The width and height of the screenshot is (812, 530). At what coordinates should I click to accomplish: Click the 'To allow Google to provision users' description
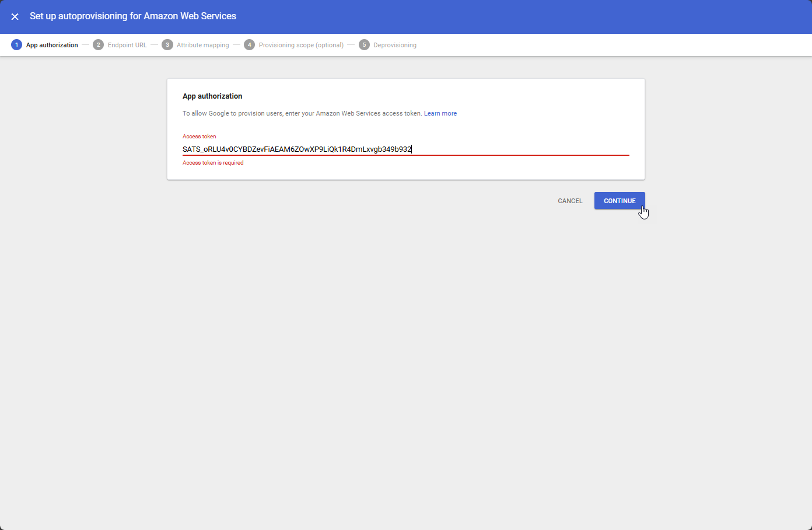click(x=302, y=114)
